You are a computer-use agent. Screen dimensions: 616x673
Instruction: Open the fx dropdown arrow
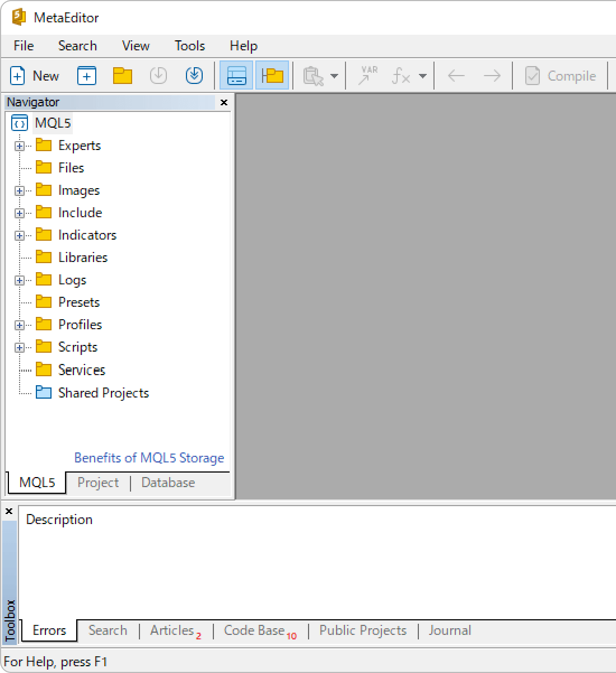click(x=423, y=76)
